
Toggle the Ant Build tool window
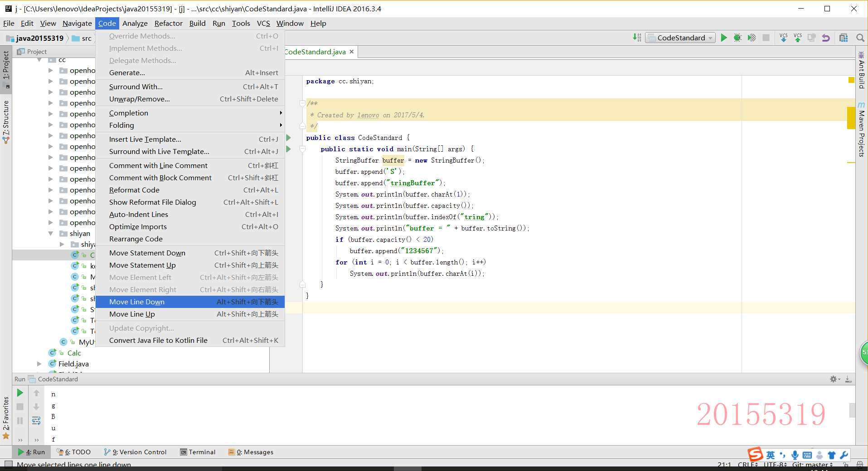862,70
